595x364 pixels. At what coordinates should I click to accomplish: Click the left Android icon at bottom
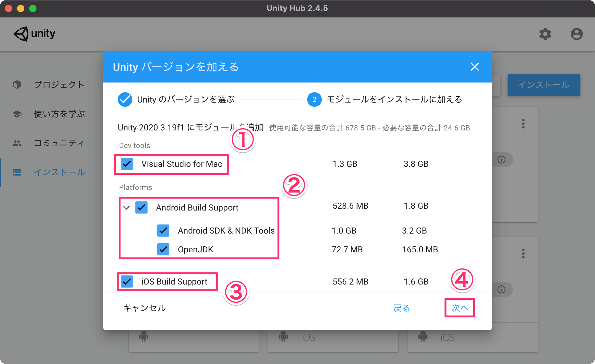[144, 336]
